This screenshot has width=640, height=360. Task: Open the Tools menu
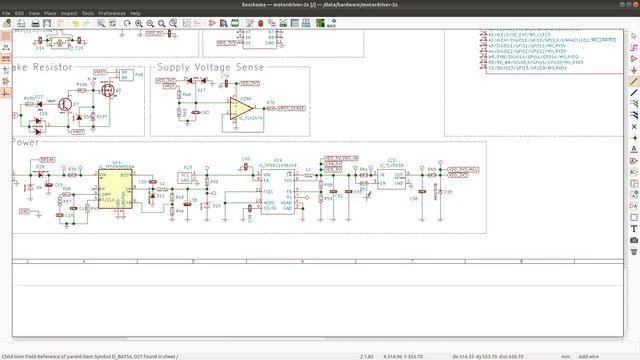[88, 13]
